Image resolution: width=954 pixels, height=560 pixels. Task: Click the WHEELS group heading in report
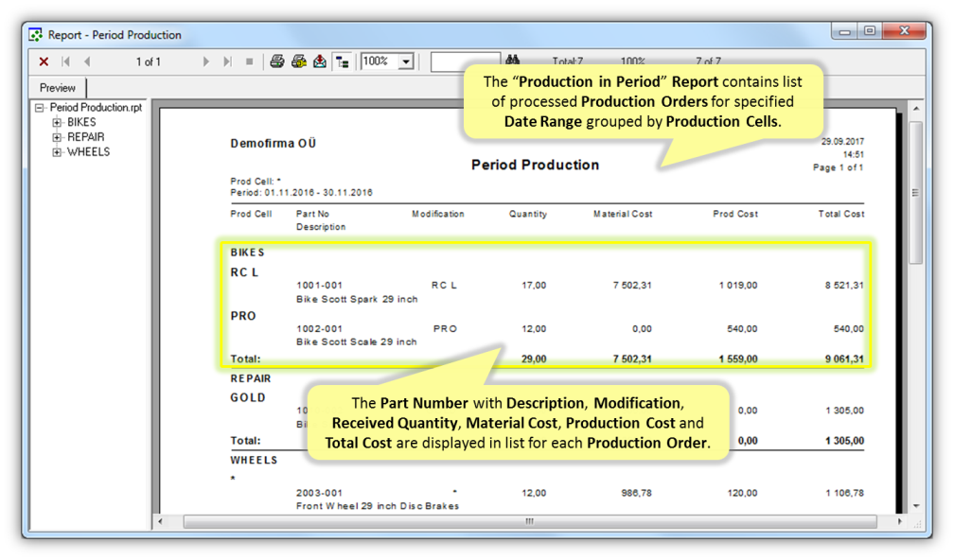(x=254, y=461)
